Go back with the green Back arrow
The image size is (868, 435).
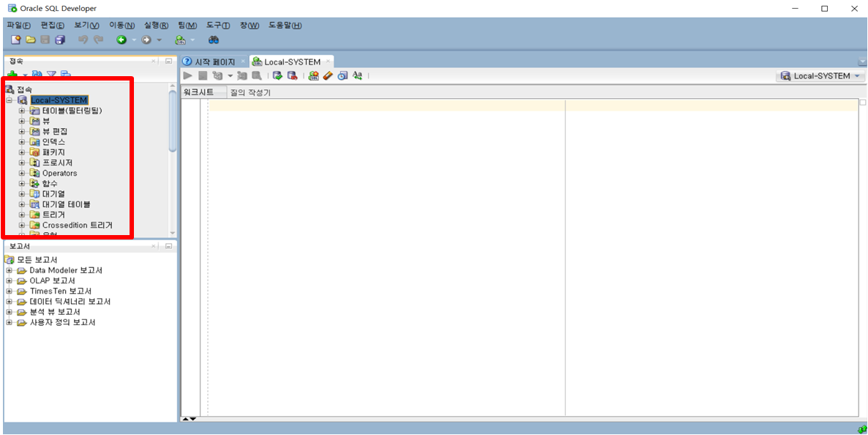121,40
